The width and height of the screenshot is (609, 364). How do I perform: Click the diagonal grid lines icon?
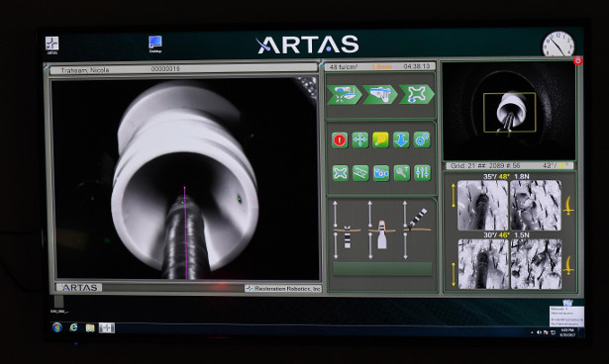[x=360, y=173]
